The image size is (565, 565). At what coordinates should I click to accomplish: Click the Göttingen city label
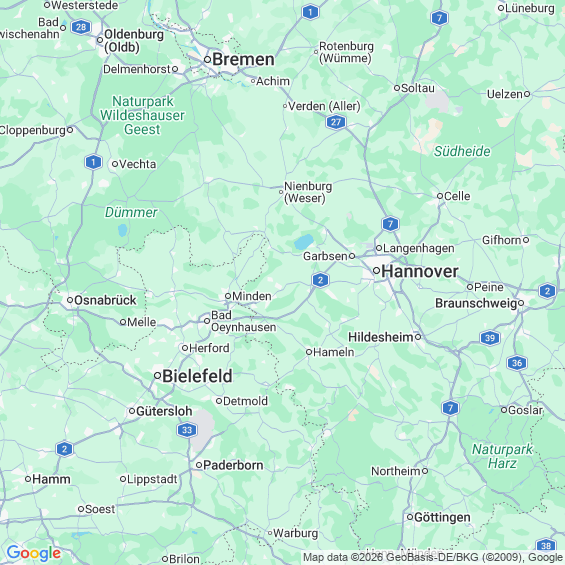[x=442, y=517]
